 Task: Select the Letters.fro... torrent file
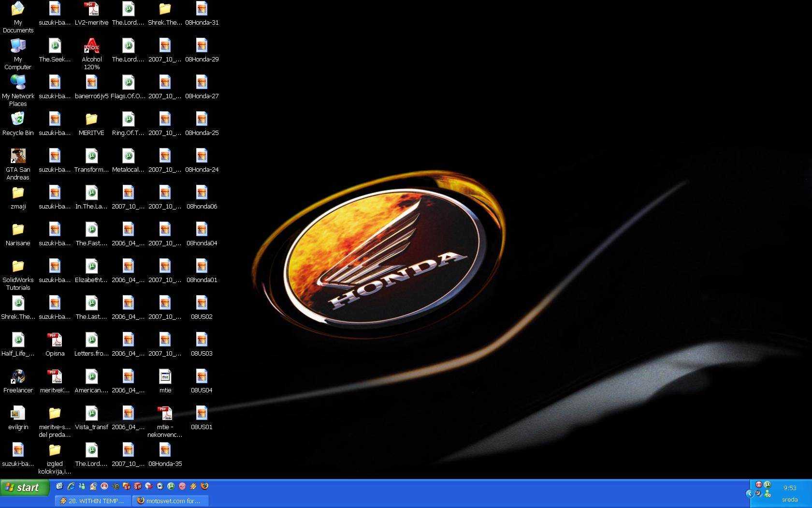(x=91, y=344)
